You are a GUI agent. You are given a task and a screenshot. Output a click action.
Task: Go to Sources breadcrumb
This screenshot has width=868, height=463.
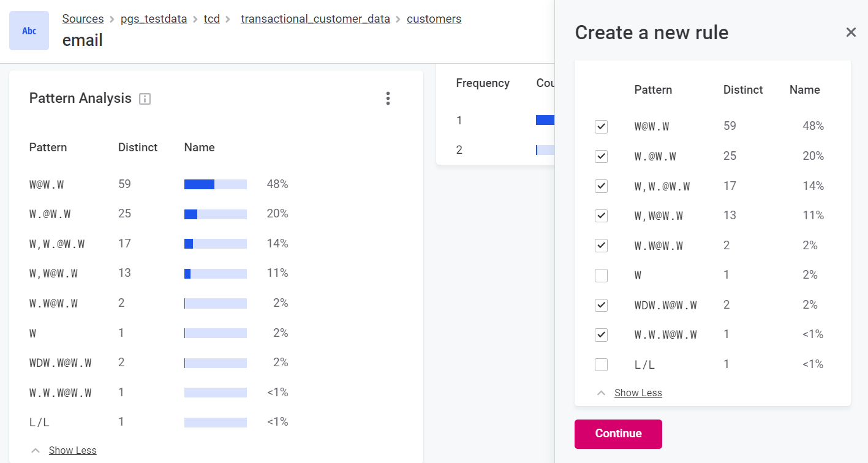[83, 19]
